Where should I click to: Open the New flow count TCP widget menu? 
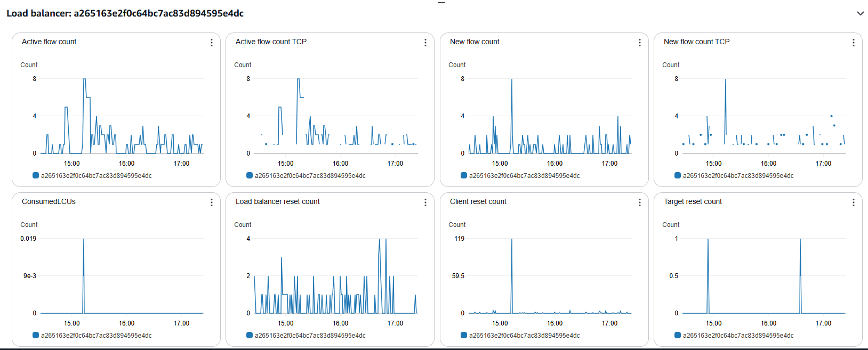click(x=854, y=43)
